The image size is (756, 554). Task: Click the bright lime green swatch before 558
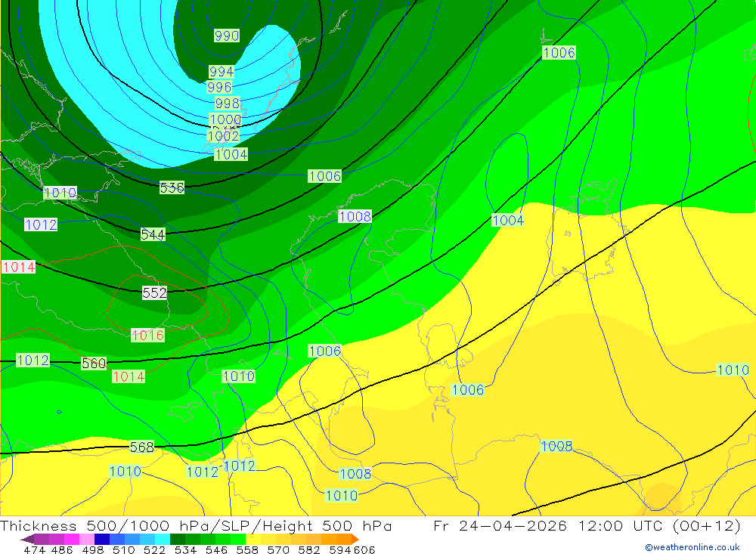click(238, 539)
